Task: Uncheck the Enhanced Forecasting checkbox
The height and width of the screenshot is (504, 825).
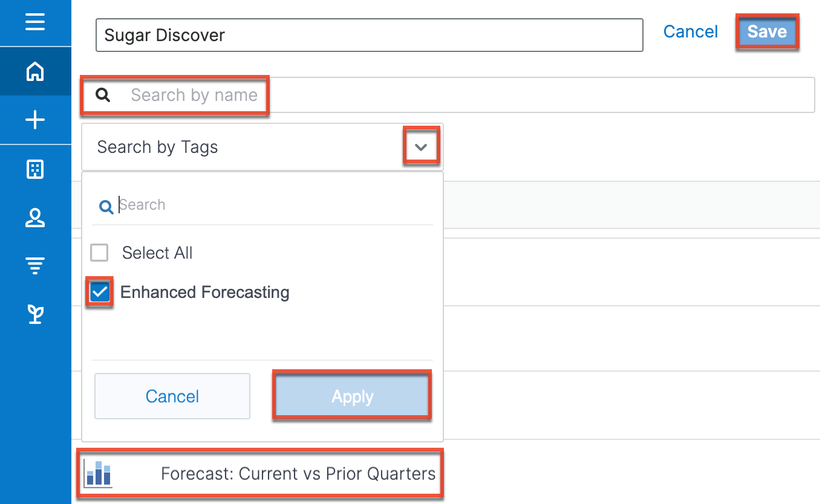Action: [99, 292]
